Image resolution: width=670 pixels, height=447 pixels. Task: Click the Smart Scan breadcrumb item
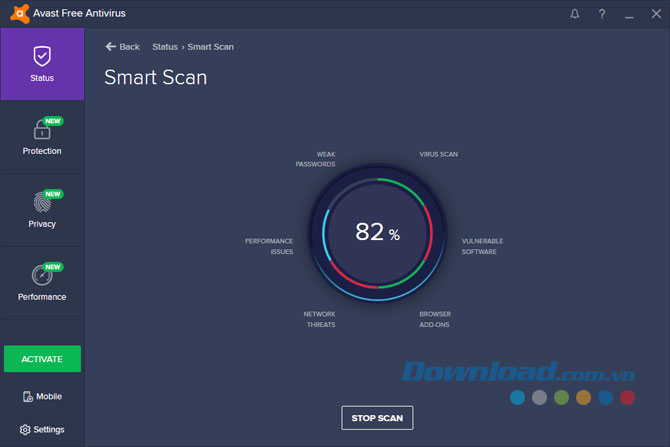(x=211, y=47)
